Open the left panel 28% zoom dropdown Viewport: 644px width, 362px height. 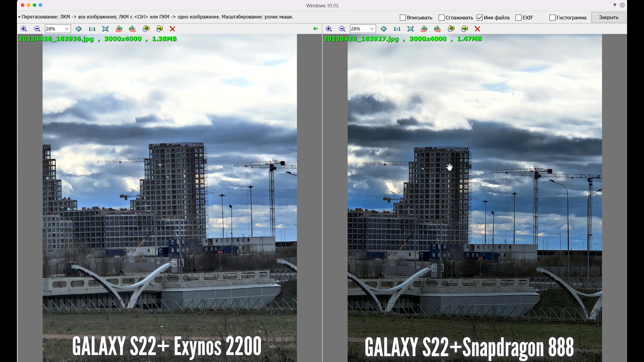point(67,29)
